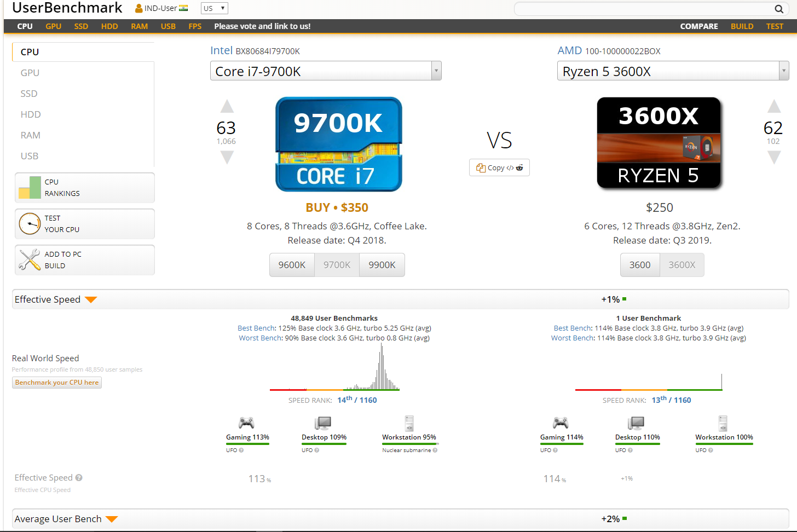Click the 3600X Ryzen 5 product image
Image resolution: width=797 pixels, height=532 pixels.
[659, 143]
